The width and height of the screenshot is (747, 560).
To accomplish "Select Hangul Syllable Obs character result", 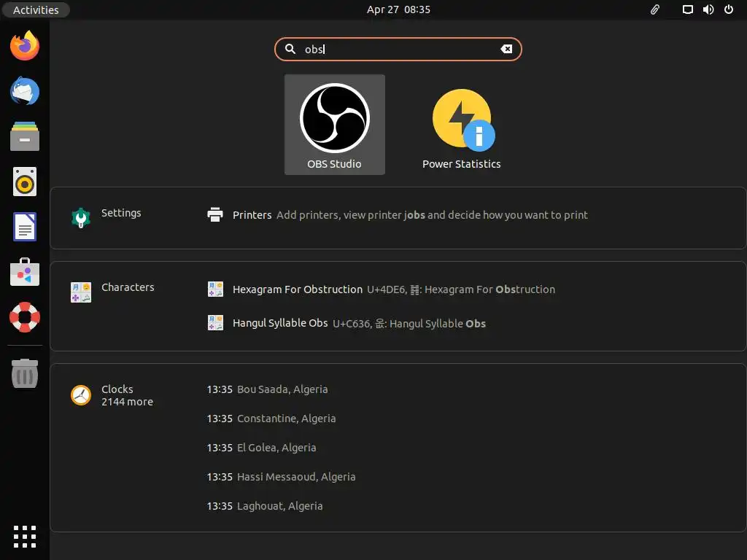I will (347, 323).
